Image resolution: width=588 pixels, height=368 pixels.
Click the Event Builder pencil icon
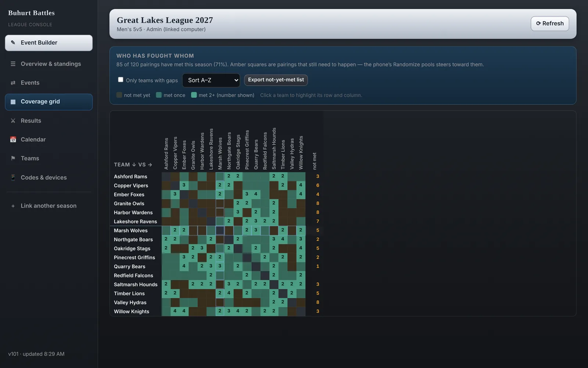point(13,43)
